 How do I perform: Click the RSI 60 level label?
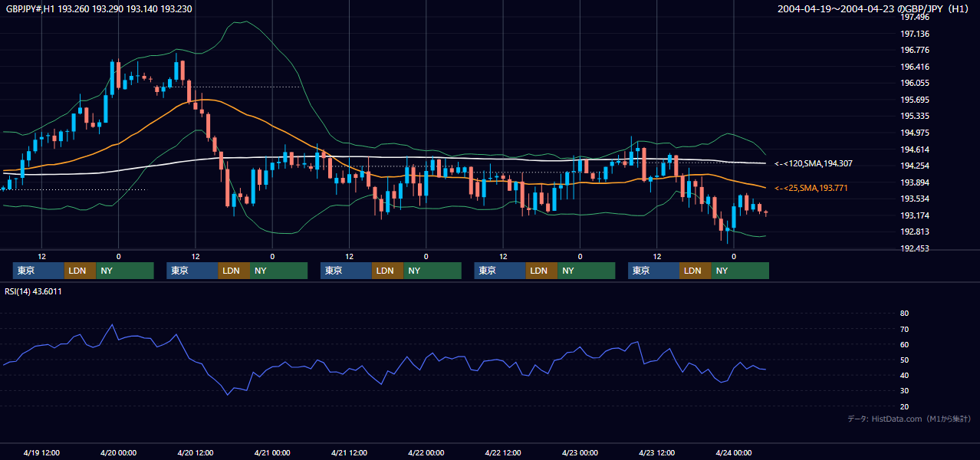pos(904,344)
